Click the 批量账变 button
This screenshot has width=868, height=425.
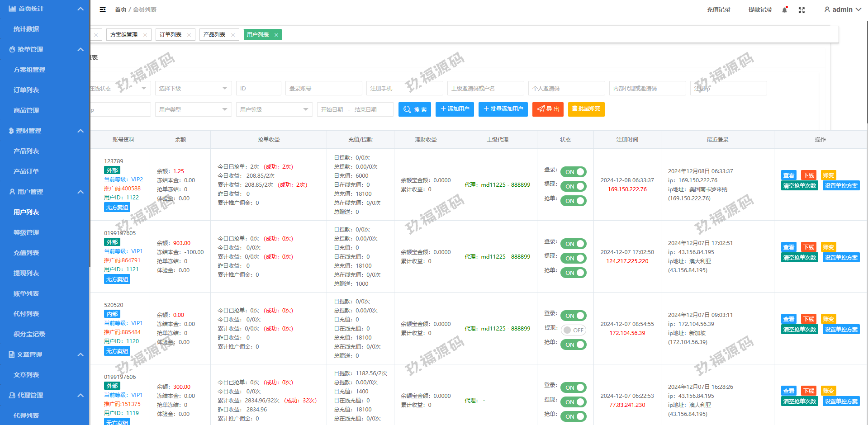coord(586,109)
